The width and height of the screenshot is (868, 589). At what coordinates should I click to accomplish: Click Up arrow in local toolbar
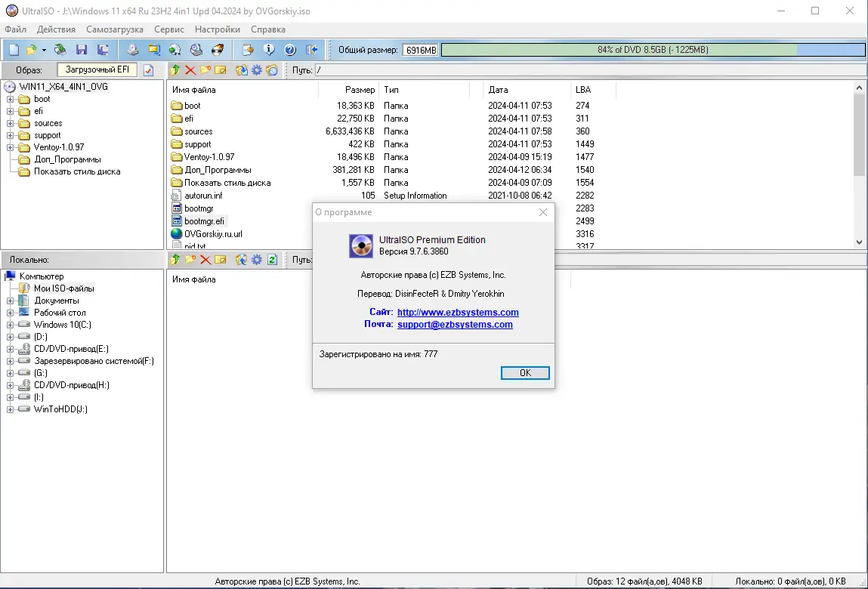click(175, 260)
